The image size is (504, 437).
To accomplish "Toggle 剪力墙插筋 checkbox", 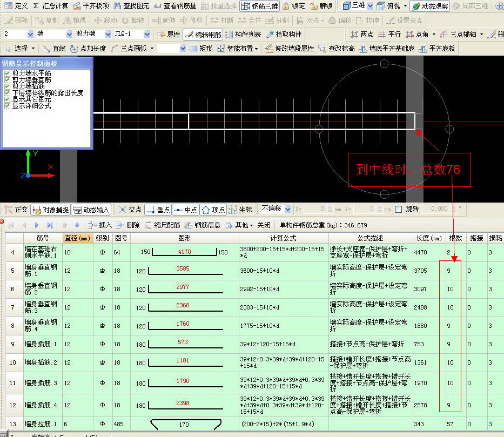I will [x=7, y=86].
